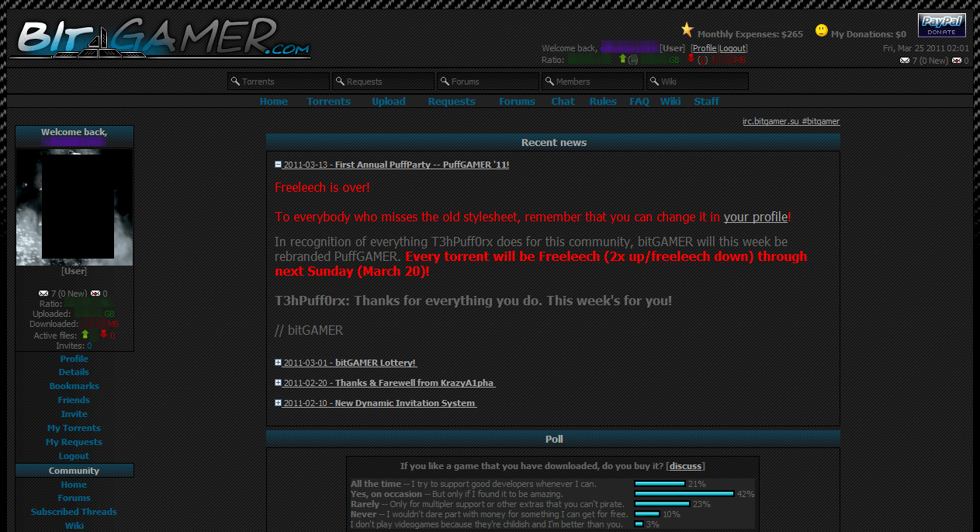
Task: Click the header Profile link
Action: pyautogui.click(x=705, y=48)
